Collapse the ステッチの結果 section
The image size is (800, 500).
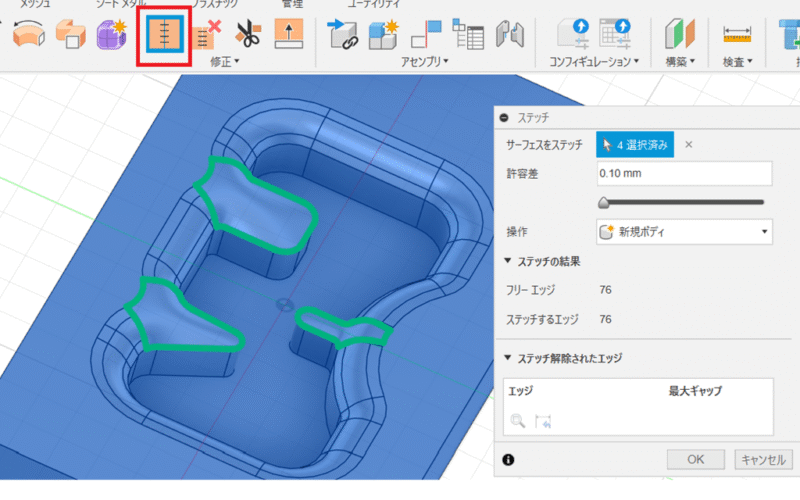pos(511,261)
